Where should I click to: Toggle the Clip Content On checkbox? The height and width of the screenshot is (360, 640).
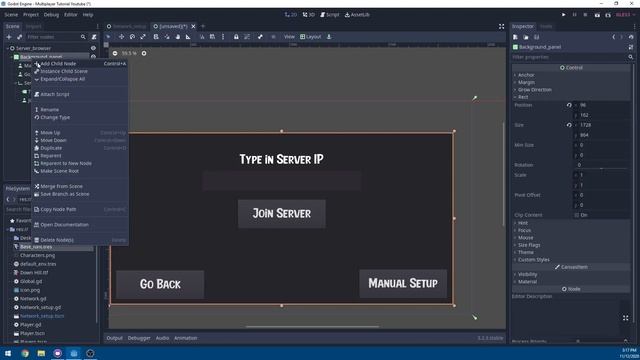point(577,215)
